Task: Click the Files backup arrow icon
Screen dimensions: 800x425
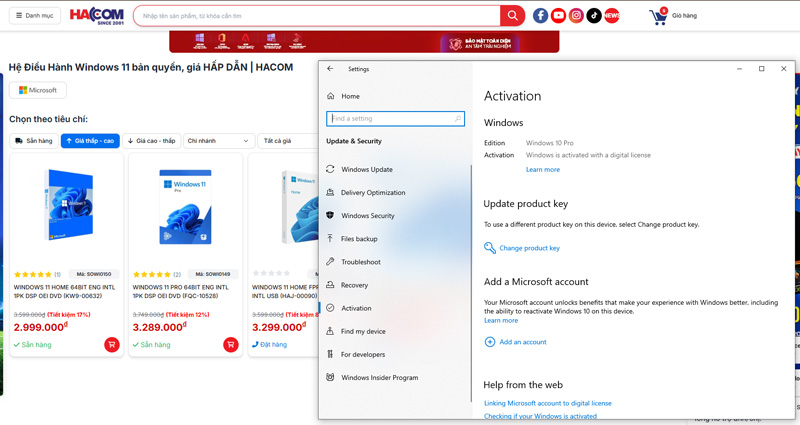Action: (330, 238)
